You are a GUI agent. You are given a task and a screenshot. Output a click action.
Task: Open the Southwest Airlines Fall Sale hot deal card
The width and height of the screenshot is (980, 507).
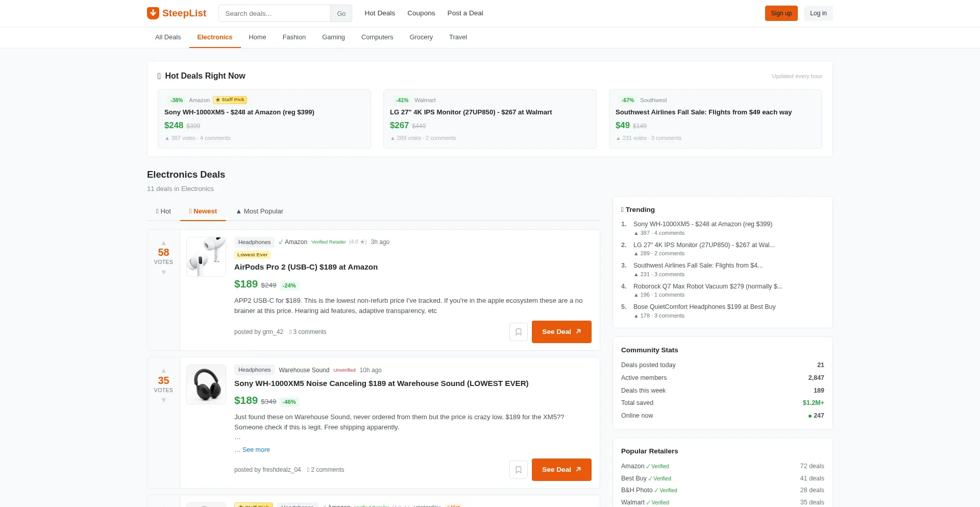tap(716, 119)
